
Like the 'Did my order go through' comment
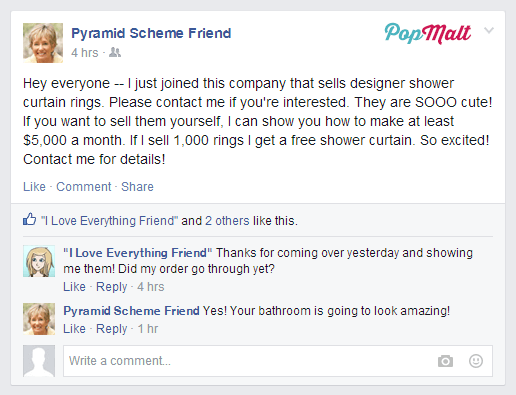(74, 287)
